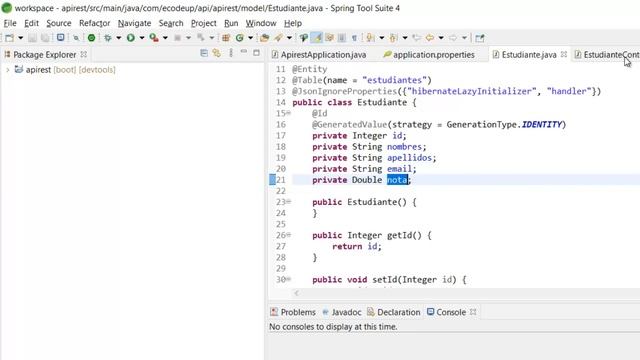
Task: Click the Forward navigation arrow icon
Action: click(x=453, y=38)
